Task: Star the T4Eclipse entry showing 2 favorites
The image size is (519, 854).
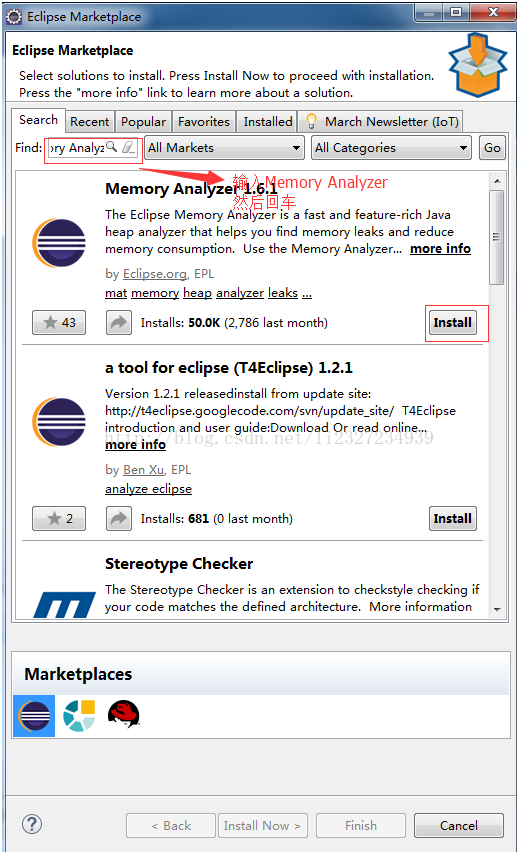Action: [59, 518]
